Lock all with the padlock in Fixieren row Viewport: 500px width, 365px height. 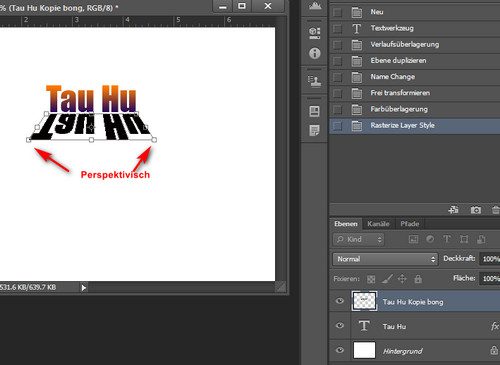418,279
